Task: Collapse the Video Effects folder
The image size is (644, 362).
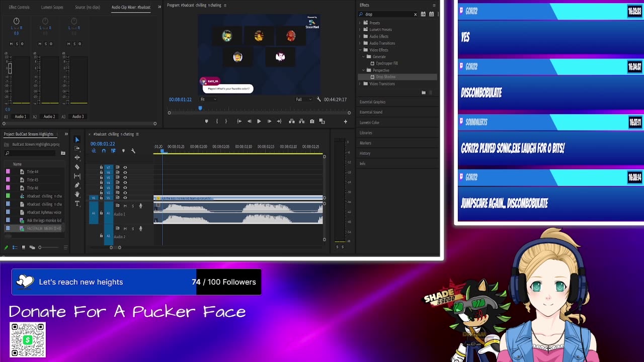Action: point(360,50)
